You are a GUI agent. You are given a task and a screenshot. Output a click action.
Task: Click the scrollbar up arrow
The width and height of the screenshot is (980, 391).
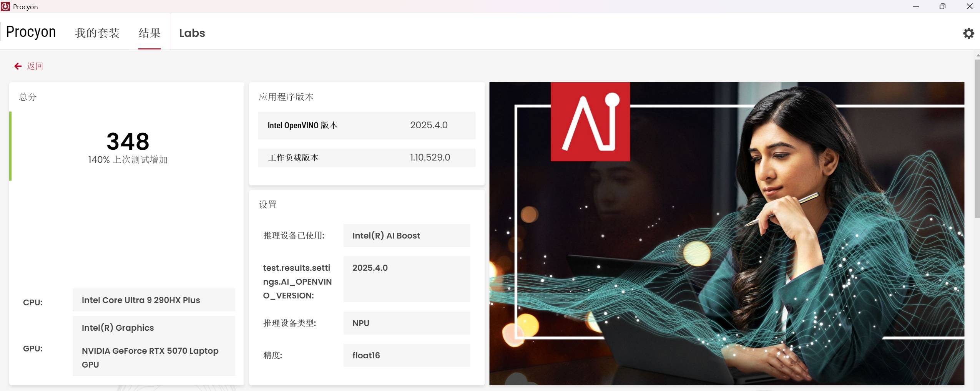(977, 55)
